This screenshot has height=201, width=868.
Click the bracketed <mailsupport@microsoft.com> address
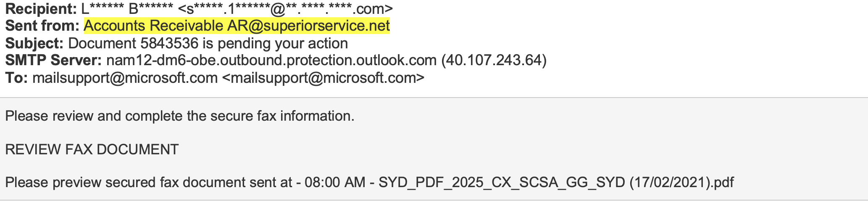pos(323,78)
